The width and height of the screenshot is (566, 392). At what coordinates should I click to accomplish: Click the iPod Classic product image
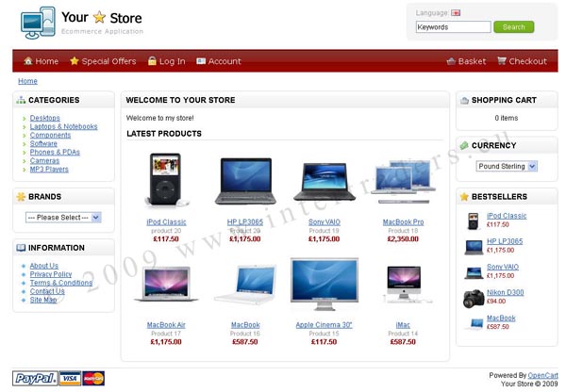[165, 179]
